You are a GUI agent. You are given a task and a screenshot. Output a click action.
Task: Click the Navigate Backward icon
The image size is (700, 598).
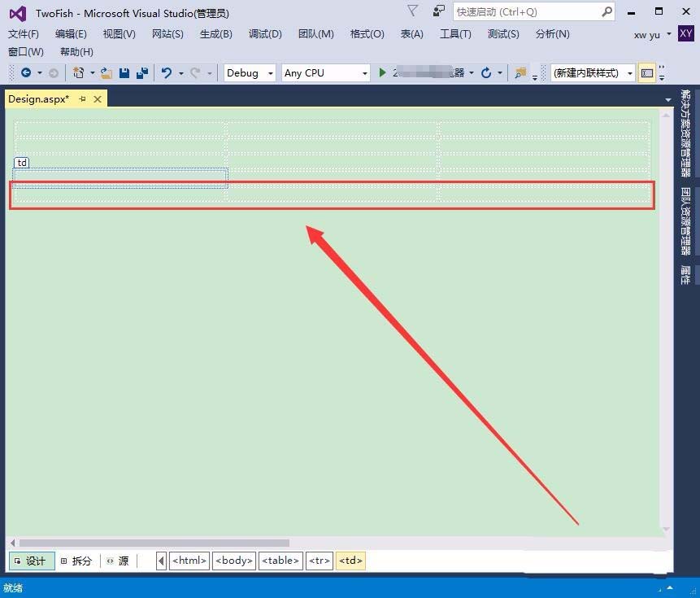[27, 72]
